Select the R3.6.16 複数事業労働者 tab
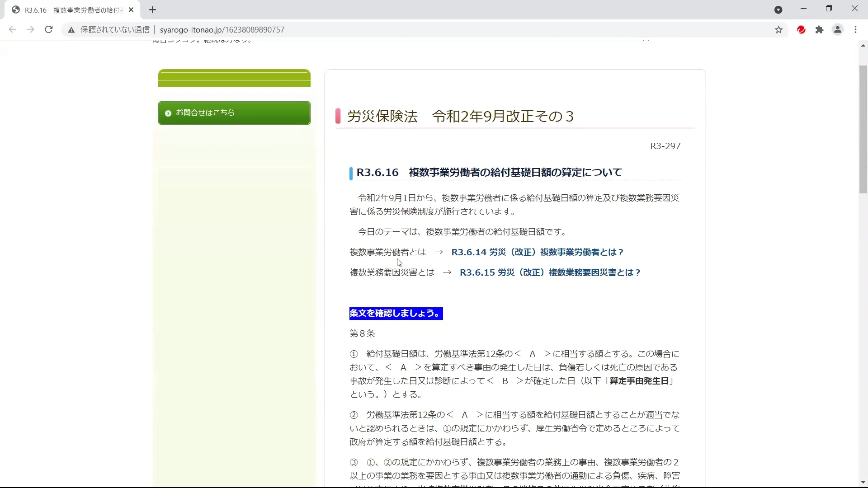 (72, 10)
